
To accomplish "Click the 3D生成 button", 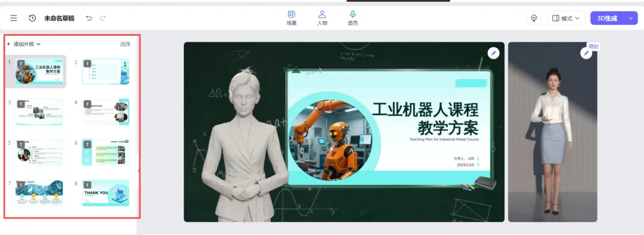I will coord(607,18).
